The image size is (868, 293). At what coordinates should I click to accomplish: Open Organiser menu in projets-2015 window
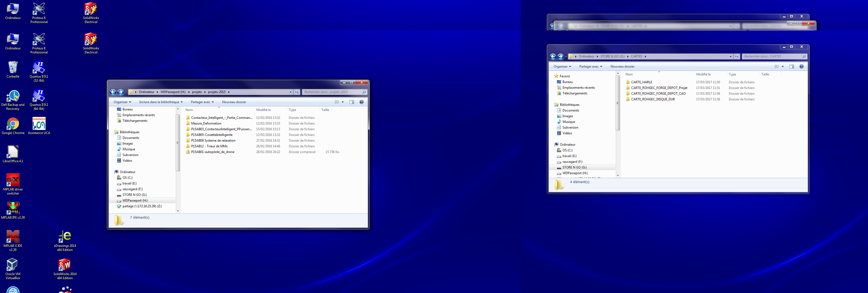[122, 102]
